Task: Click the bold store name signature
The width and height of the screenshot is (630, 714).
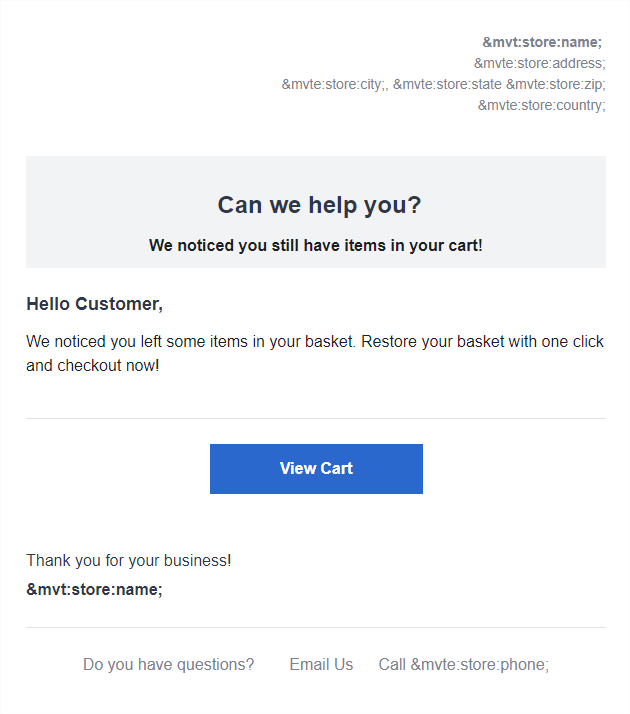Action: (94, 589)
